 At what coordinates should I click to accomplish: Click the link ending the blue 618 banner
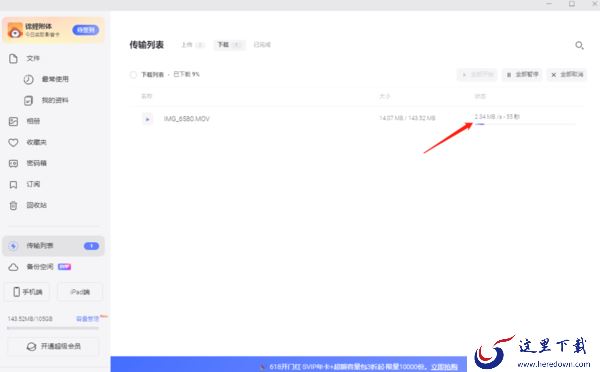(x=444, y=367)
